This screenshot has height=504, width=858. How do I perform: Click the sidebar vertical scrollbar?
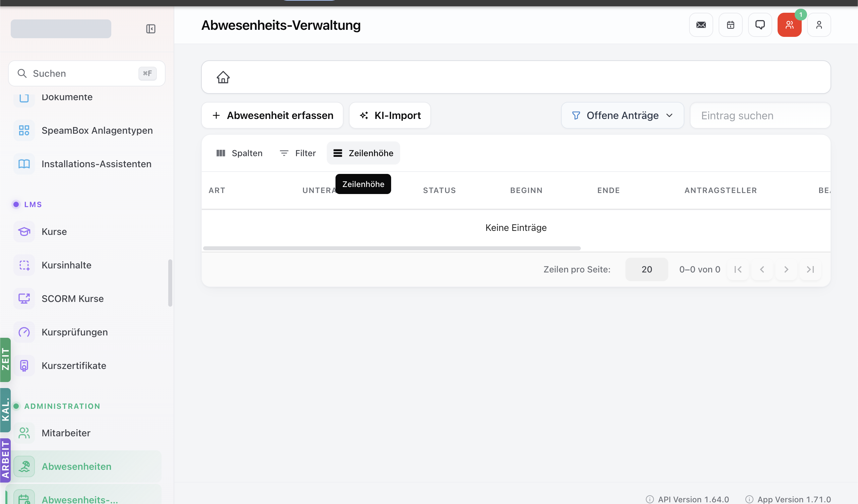coord(170,283)
